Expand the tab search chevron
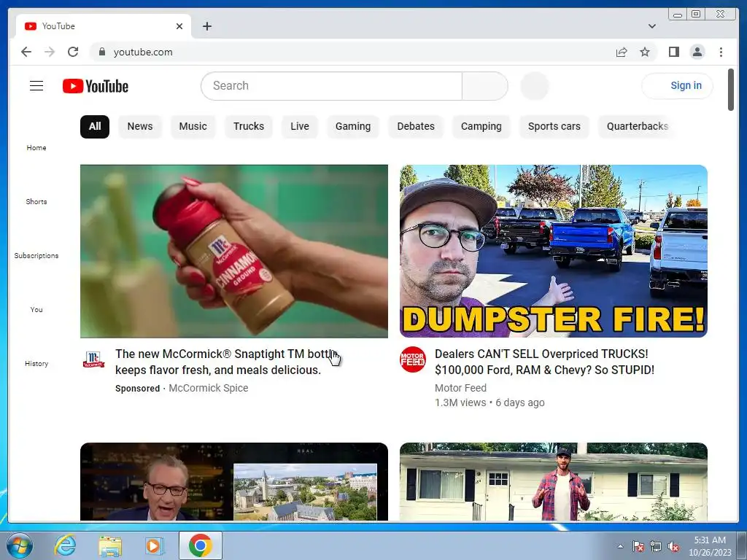The image size is (747, 560). click(651, 26)
